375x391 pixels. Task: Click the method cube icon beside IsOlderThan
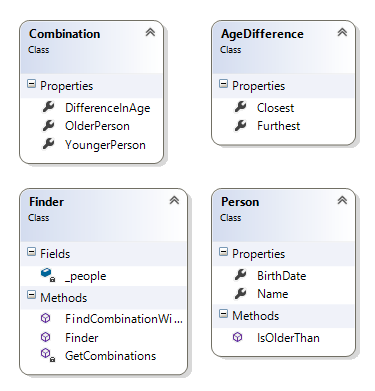coord(238,337)
